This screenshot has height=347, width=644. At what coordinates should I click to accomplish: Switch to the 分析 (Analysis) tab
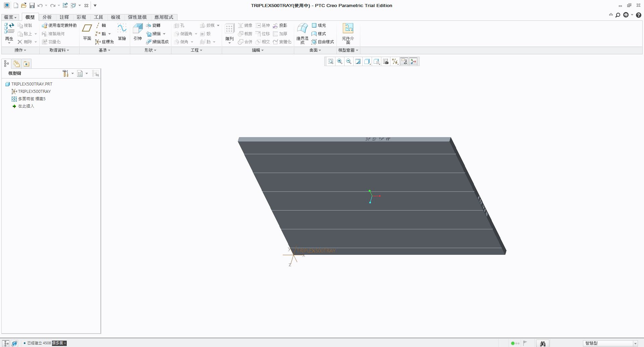tap(47, 17)
